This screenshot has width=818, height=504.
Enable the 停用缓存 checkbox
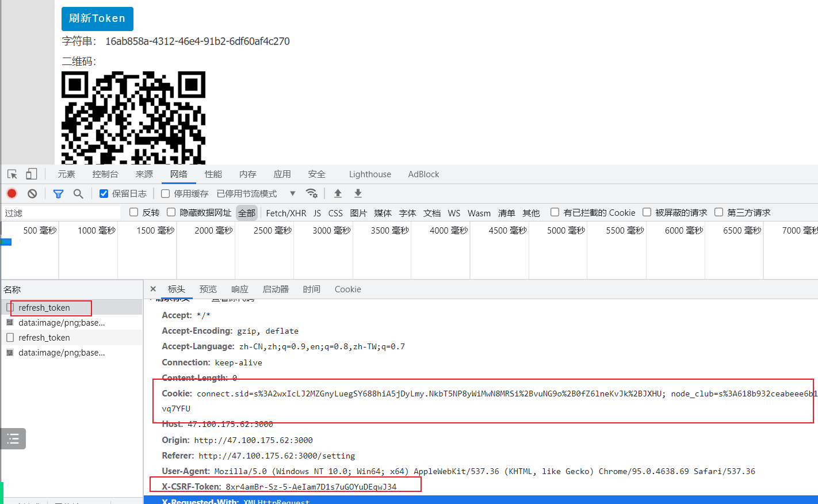[166, 194]
